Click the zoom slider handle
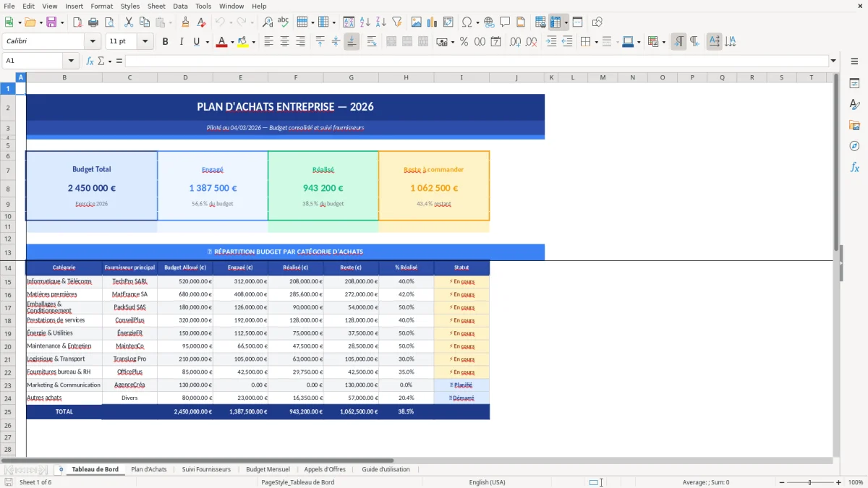 pos(810,482)
